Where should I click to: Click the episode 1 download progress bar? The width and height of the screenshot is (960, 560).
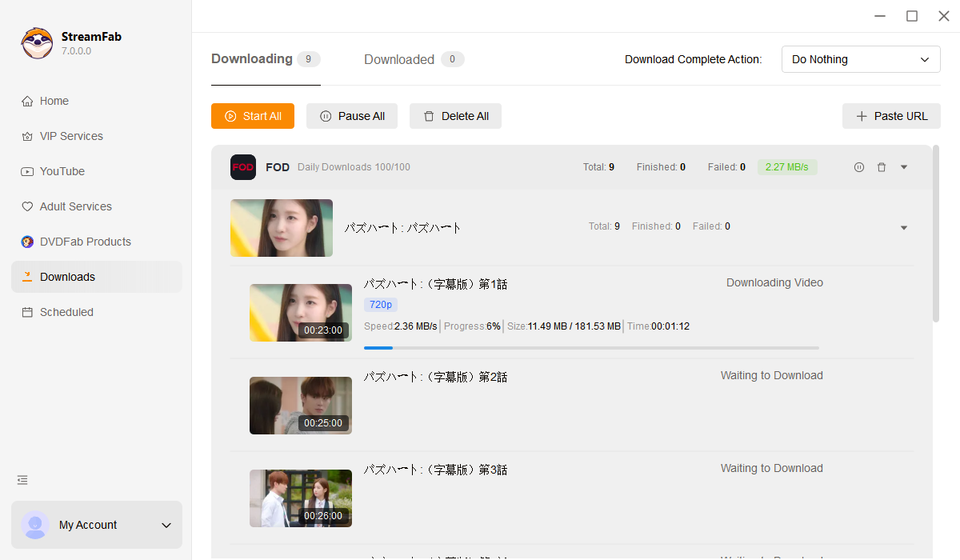coord(591,348)
